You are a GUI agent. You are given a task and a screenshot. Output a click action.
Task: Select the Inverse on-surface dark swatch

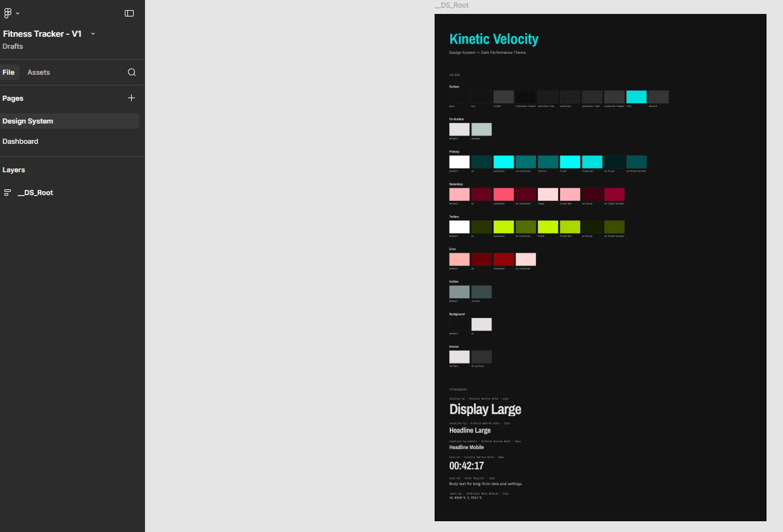(481, 357)
